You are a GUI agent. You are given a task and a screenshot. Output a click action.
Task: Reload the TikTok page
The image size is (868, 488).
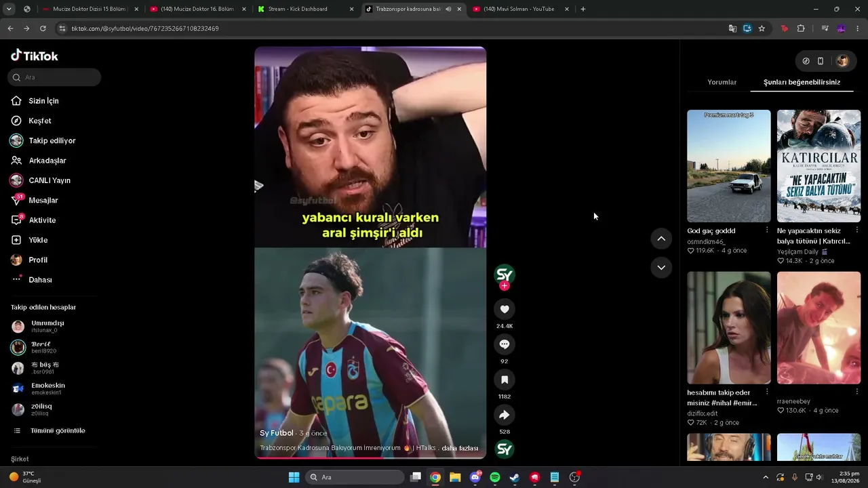click(43, 28)
